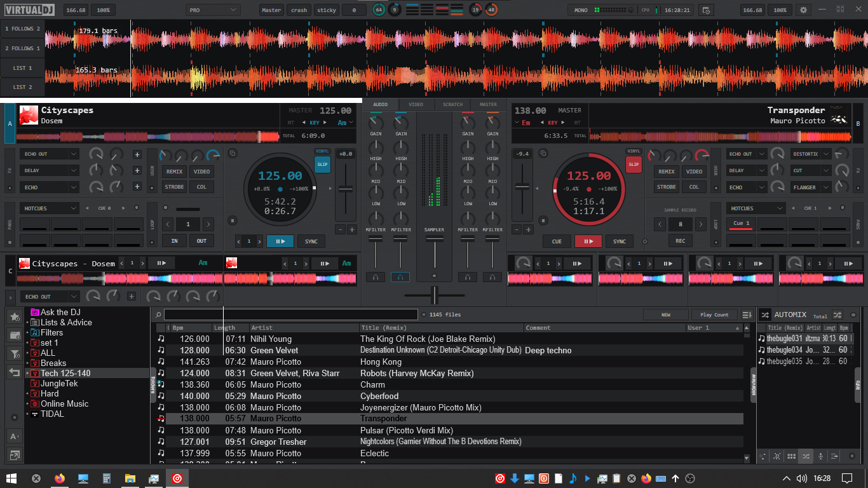
Task: Click the Automix shuffle icon left of AUTOMIX title
Action: [x=765, y=315]
